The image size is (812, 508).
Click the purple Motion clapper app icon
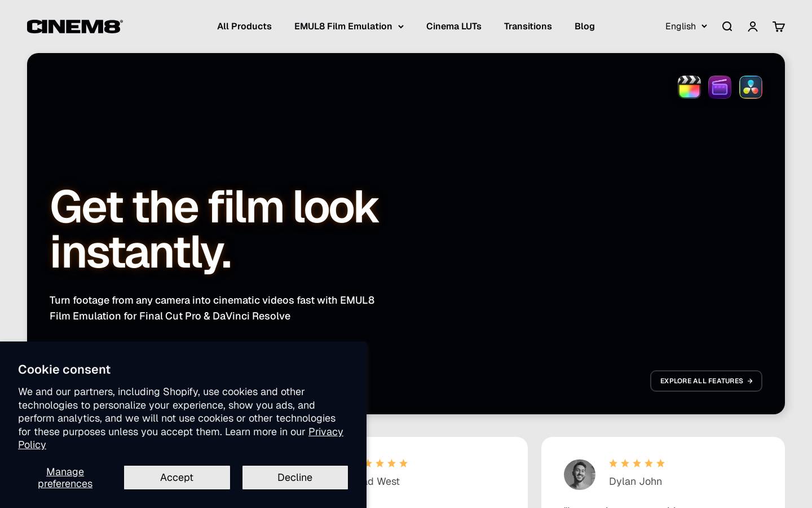720,87
